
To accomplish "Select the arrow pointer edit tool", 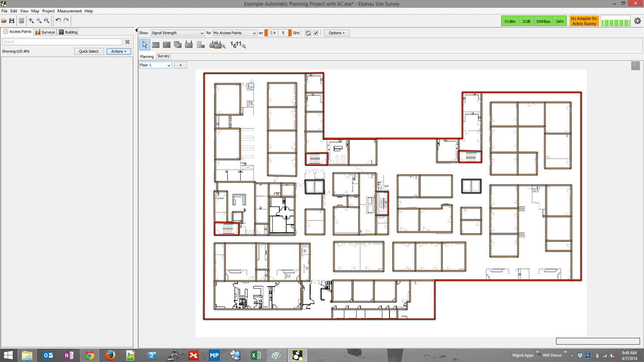I will [x=144, y=45].
